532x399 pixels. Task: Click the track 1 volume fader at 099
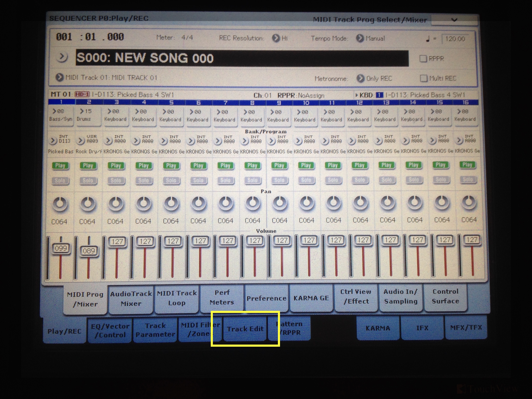click(x=61, y=248)
